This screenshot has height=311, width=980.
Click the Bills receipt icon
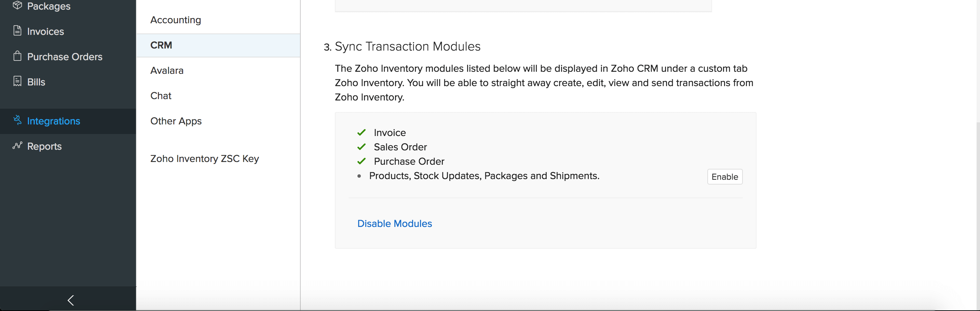tap(17, 81)
